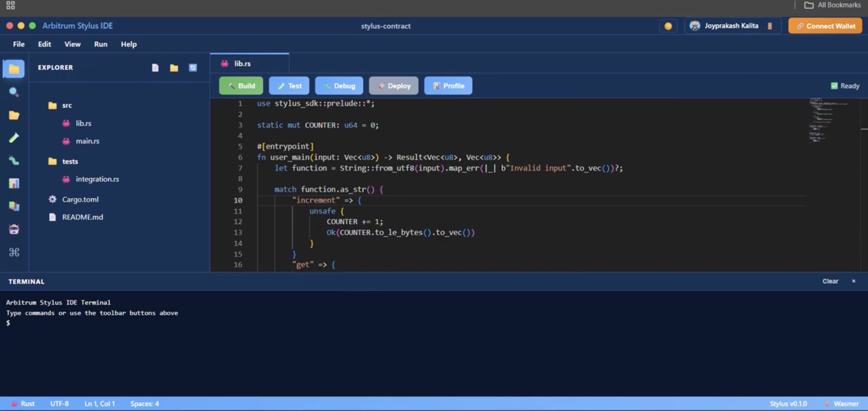Viewport: 868px width, 411px height.
Task: Click the README.md document icon
Action: (53, 217)
